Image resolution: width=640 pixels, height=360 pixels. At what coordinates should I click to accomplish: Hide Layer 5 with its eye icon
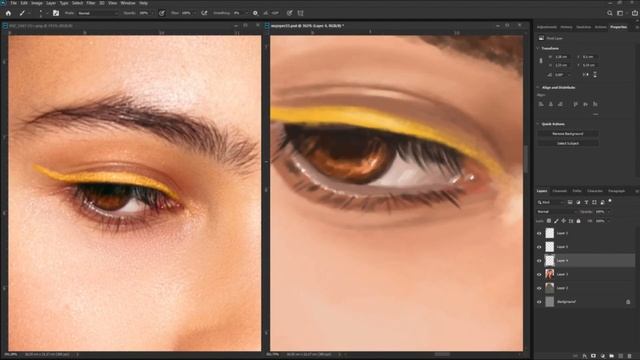click(539, 247)
